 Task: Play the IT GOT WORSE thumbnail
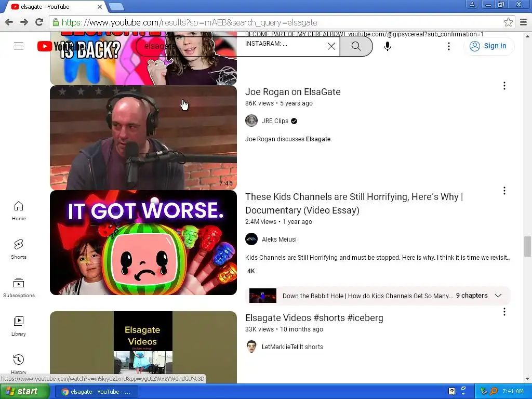143,243
